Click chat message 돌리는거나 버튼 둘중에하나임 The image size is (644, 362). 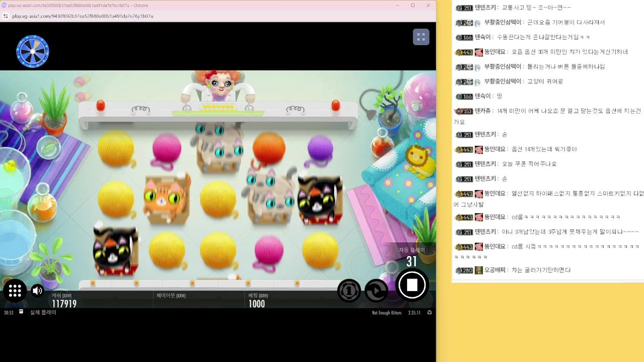coord(566,66)
